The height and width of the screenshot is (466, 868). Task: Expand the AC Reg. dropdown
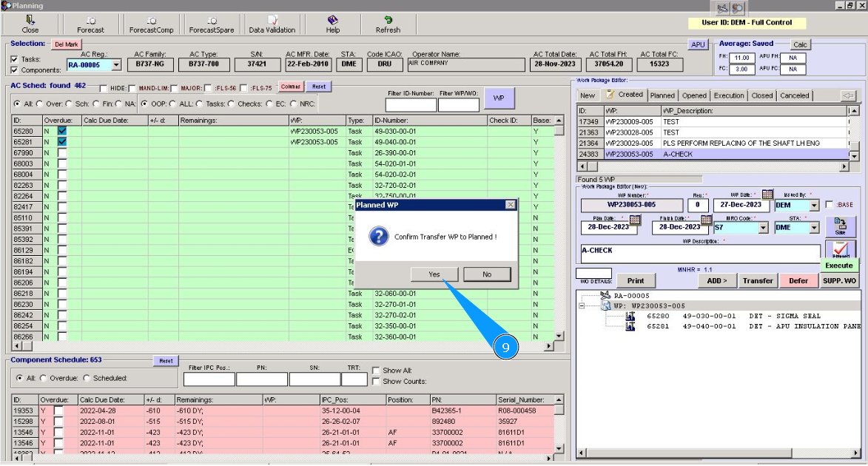[115, 66]
